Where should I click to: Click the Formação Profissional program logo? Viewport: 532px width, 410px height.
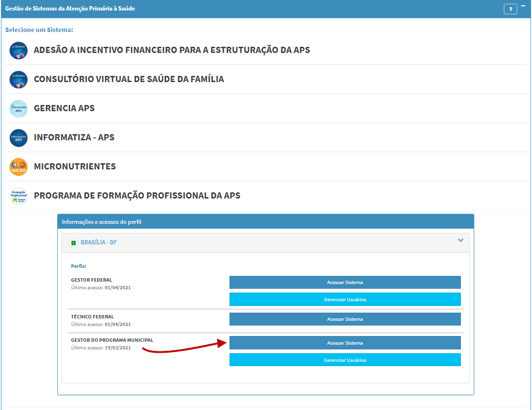point(19,196)
